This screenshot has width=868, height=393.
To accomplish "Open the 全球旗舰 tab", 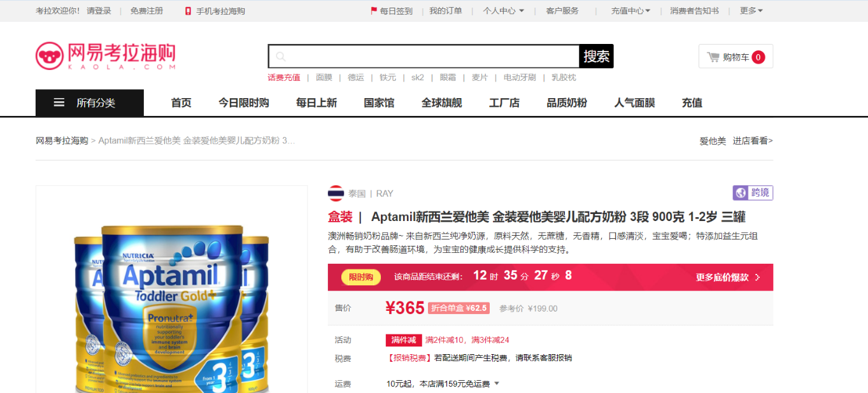I will click(x=441, y=103).
